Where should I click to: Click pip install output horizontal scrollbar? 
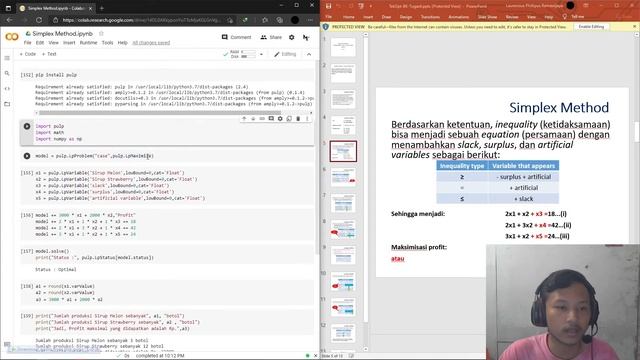160,113
